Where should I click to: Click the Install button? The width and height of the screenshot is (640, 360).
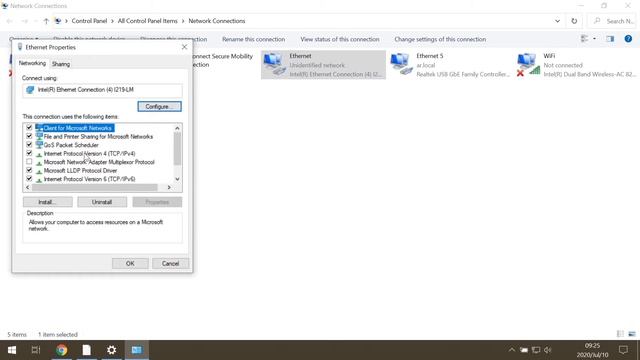[48, 202]
